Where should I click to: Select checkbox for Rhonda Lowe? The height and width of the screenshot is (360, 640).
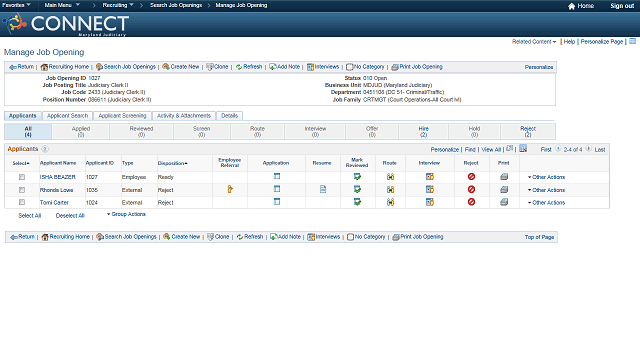tap(22, 190)
